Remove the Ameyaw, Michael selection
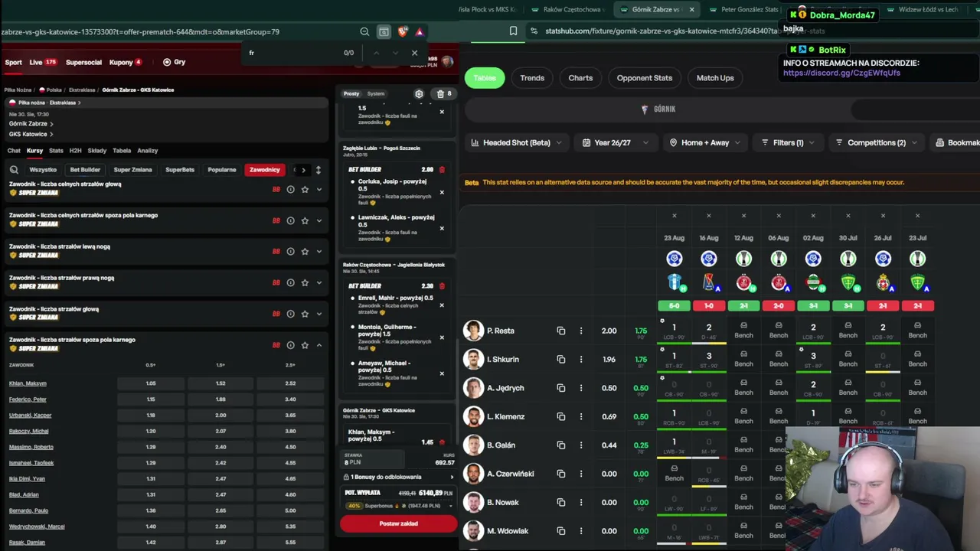 point(442,373)
